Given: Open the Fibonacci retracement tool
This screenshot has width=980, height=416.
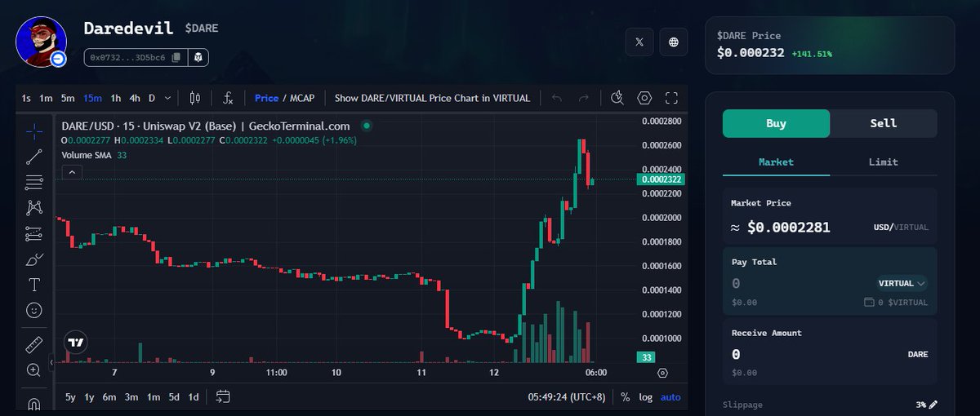Looking at the screenshot, I should 34,182.
